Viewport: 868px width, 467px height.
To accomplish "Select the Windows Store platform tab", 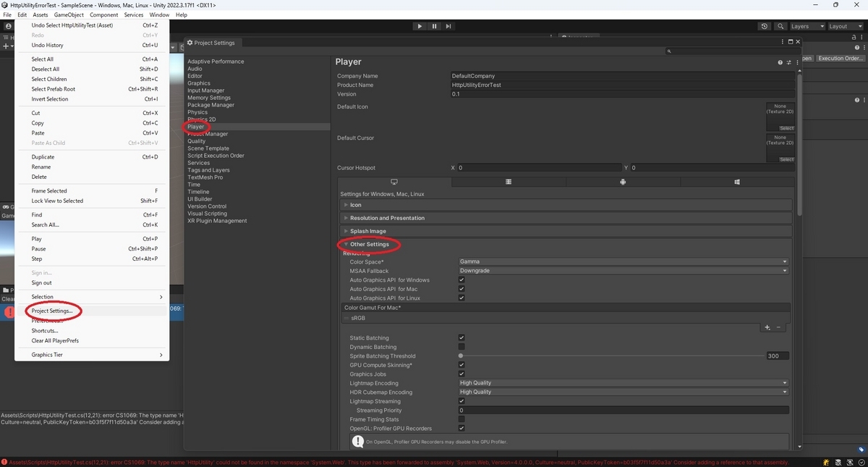I will (736, 182).
